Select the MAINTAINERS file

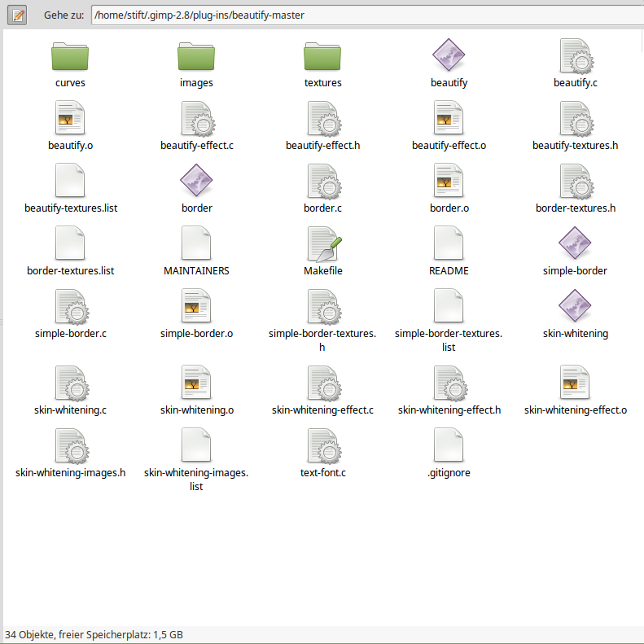tap(196, 244)
